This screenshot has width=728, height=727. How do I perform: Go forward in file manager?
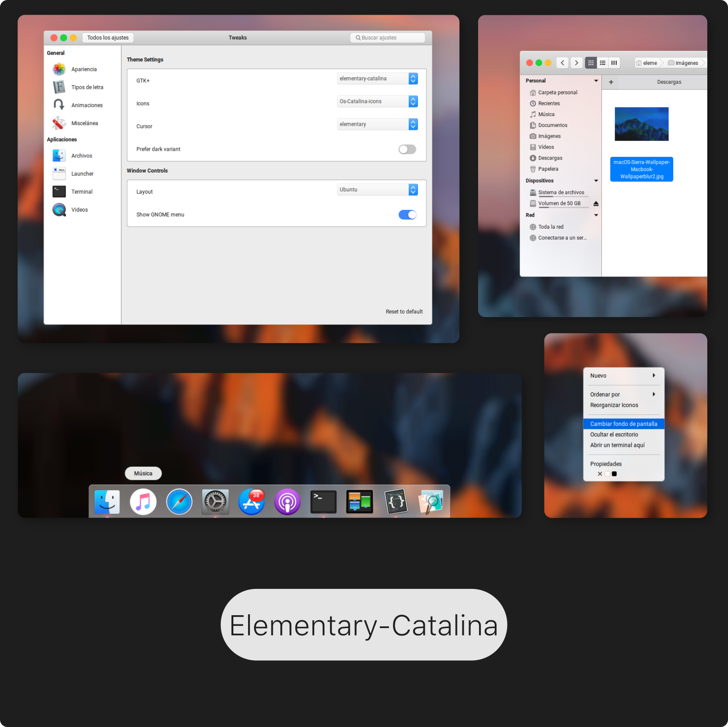pyautogui.click(x=577, y=63)
